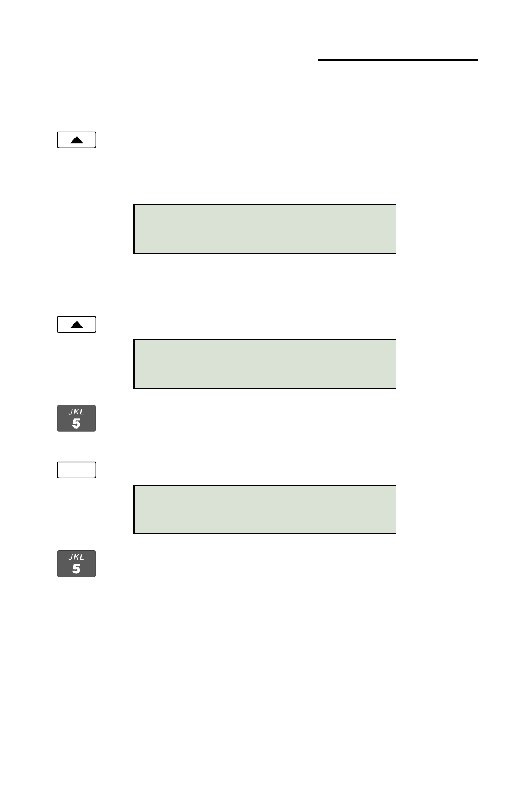Image resolution: width=526 pixels, height=812 pixels.
Task: Click the second green LCD display panel
Action: tap(265, 364)
